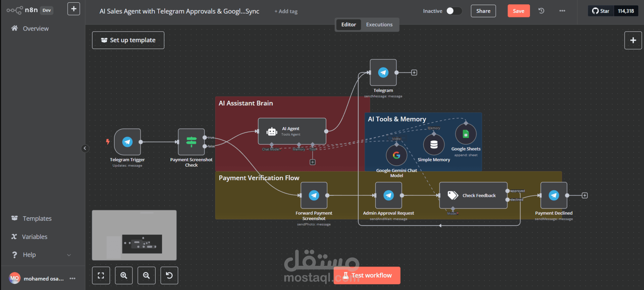Select the Admin Approval Request node
Screen dimensions: 644x290
(389, 195)
